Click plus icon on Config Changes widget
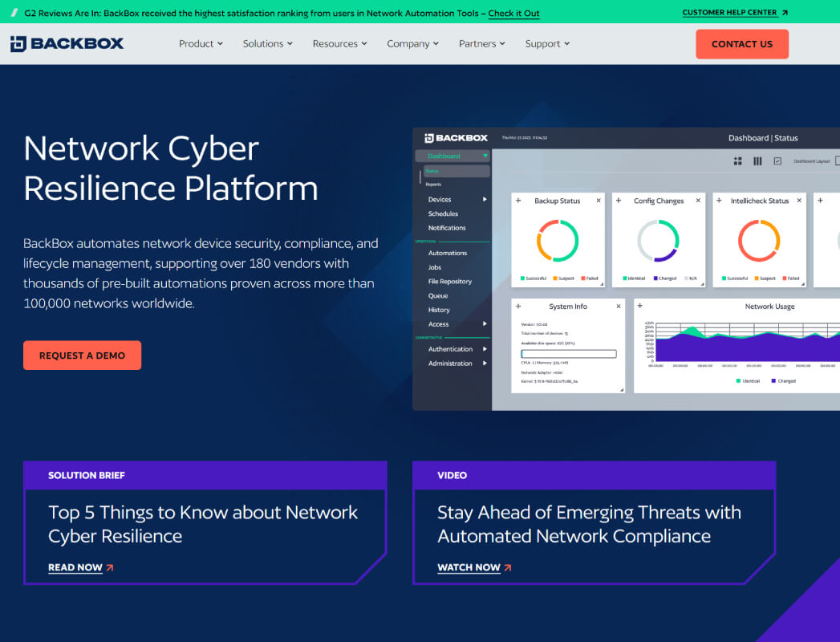This screenshot has width=840, height=642. coord(619,201)
